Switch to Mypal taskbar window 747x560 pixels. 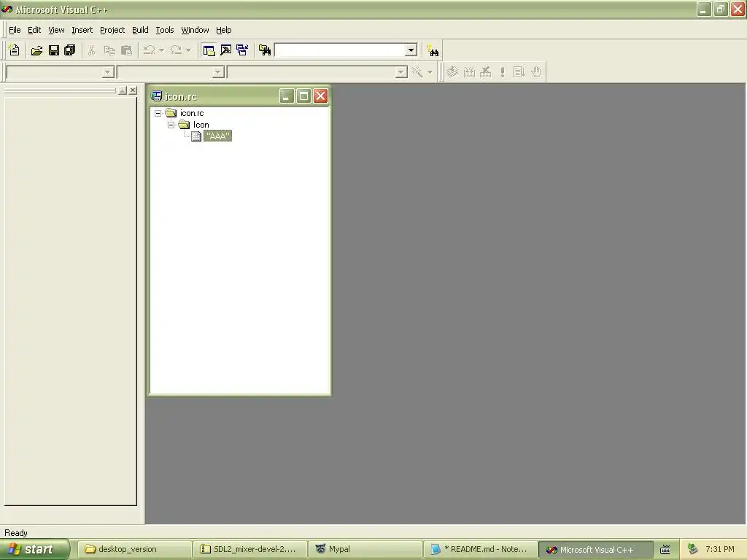tap(366, 549)
